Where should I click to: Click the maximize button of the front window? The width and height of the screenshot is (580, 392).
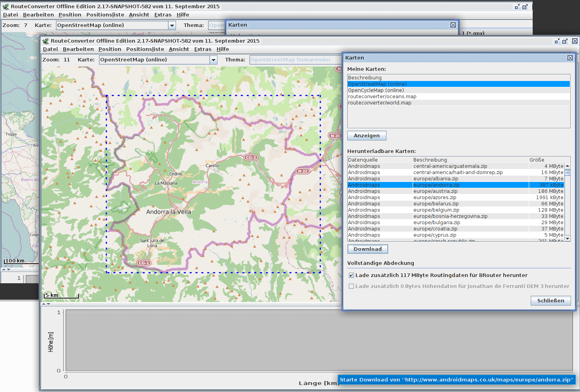pos(565,41)
